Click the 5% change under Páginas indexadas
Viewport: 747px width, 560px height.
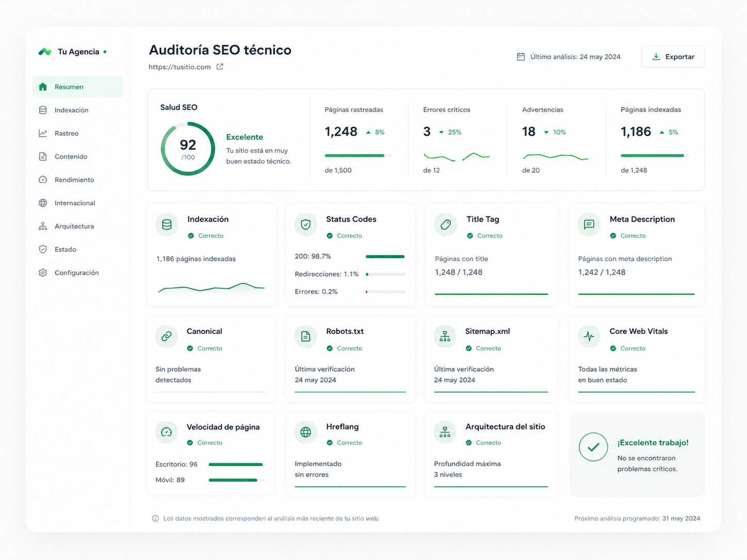click(669, 133)
